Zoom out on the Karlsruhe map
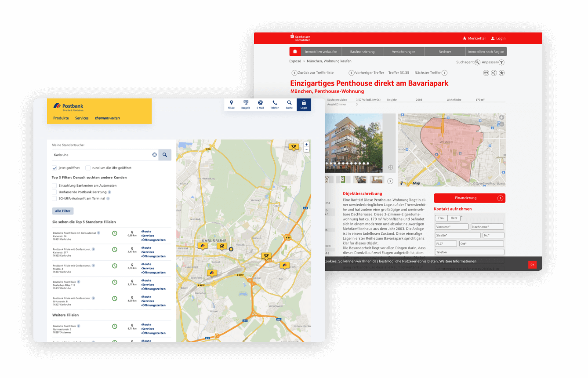The height and width of the screenshot is (378, 588). [306, 149]
